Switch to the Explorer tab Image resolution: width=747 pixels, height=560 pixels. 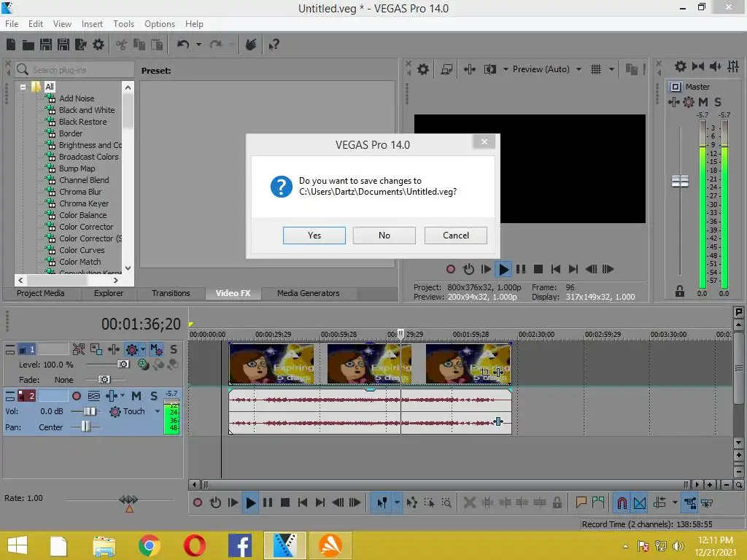point(108,293)
